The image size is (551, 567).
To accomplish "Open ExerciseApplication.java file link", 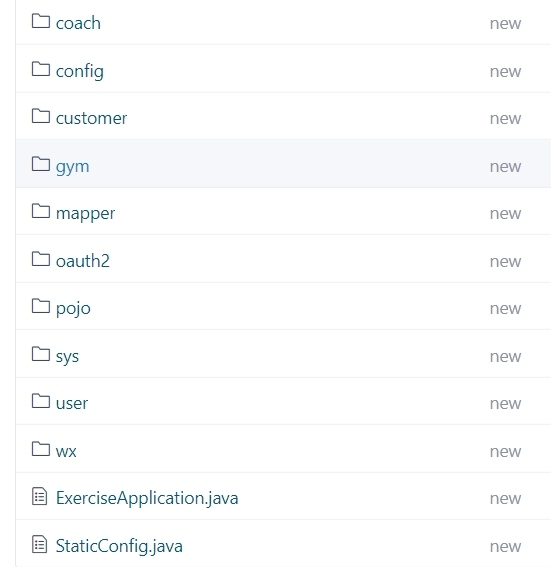I will click(147, 498).
